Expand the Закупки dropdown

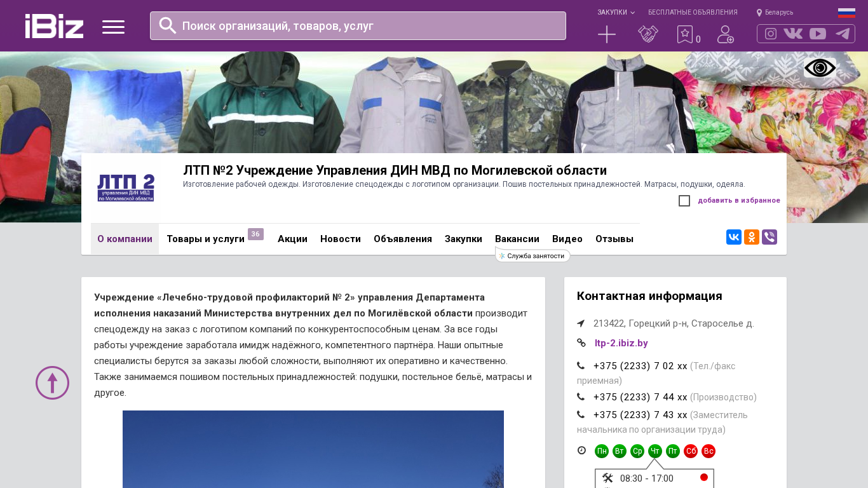pyautogui.click(x=616, y=12)
